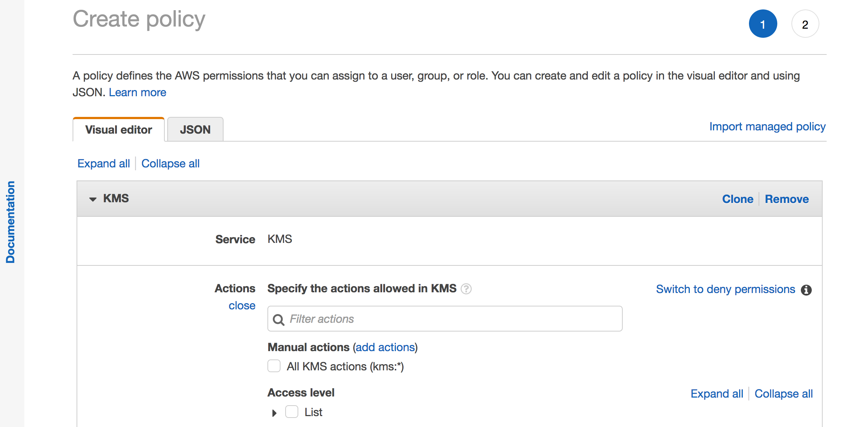Click the KMS section title
This screenshot has height=427, width=868.
point(116,198)
